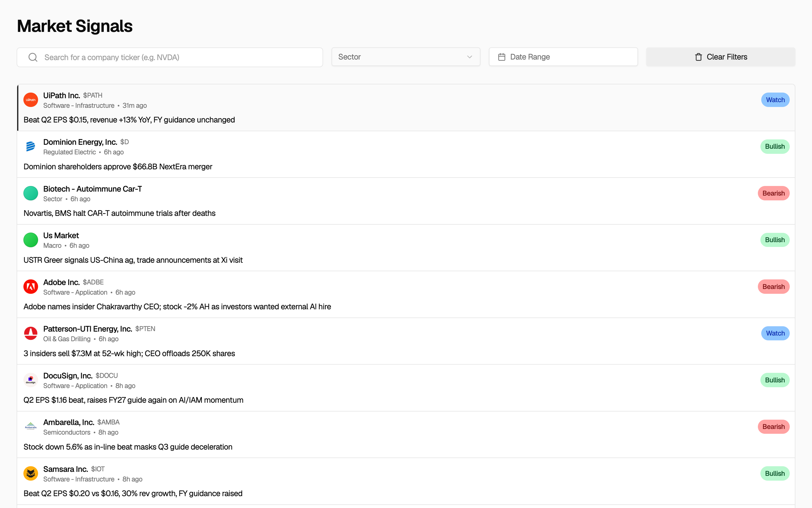
Task: Select headline 'Q2 EPS $1.16 beat, raises FY27 guide'
Action: click(x=133, y=400)
